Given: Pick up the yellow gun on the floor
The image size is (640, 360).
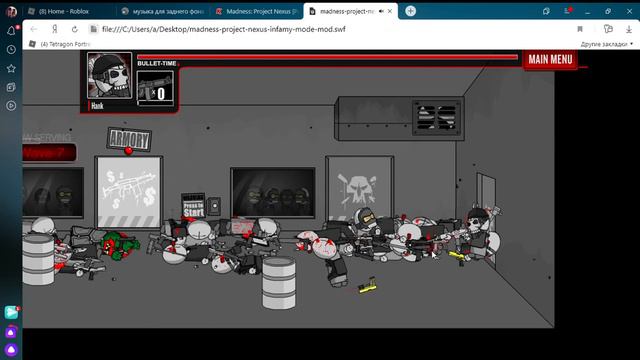Looking at the screenshot, I should tap(367, 286).
